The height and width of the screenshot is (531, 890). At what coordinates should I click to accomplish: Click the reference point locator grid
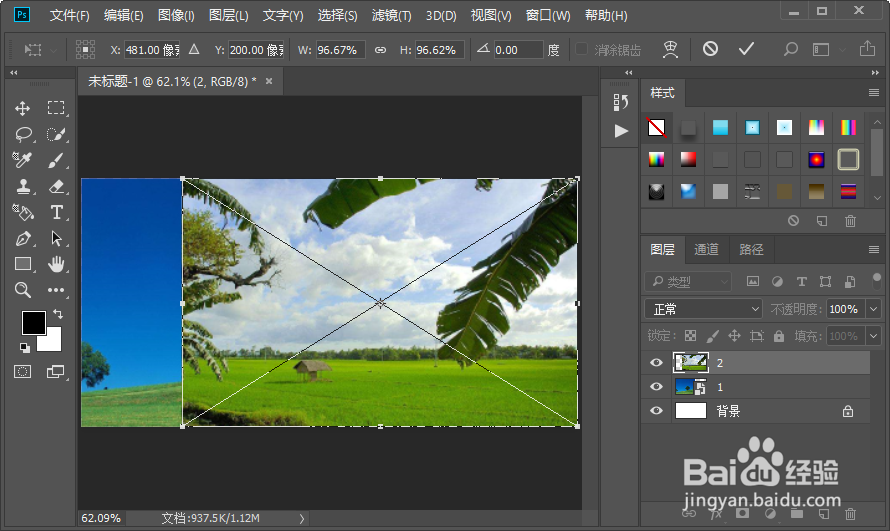coord(85,49)
